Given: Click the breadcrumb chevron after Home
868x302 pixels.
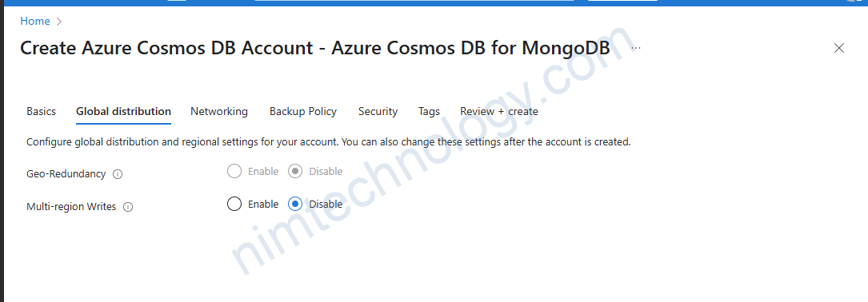Looking at the screenshot, I should [x=60, y=22].
